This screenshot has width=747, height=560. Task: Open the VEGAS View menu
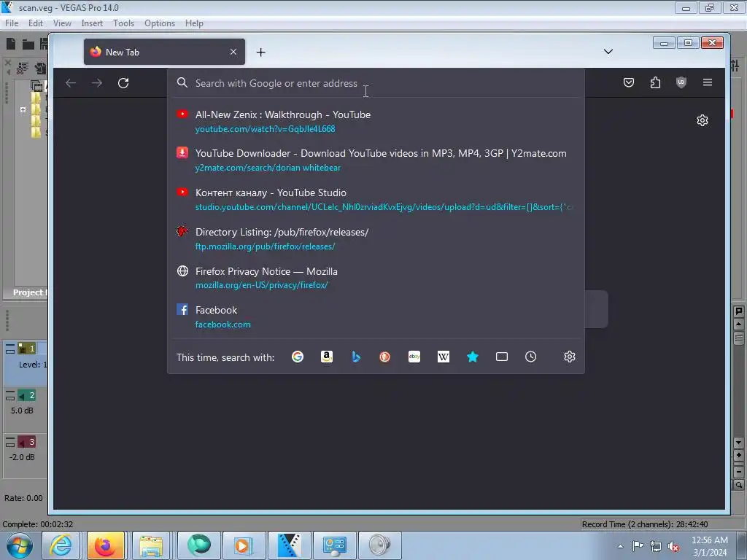(62, 23)
